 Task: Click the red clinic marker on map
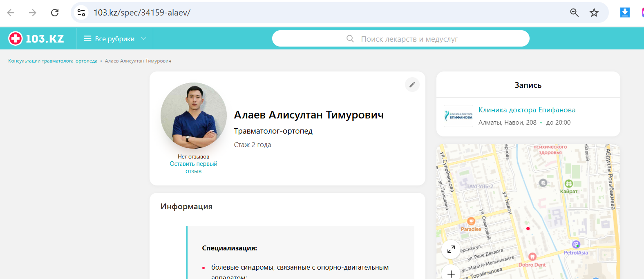(528, 228)
